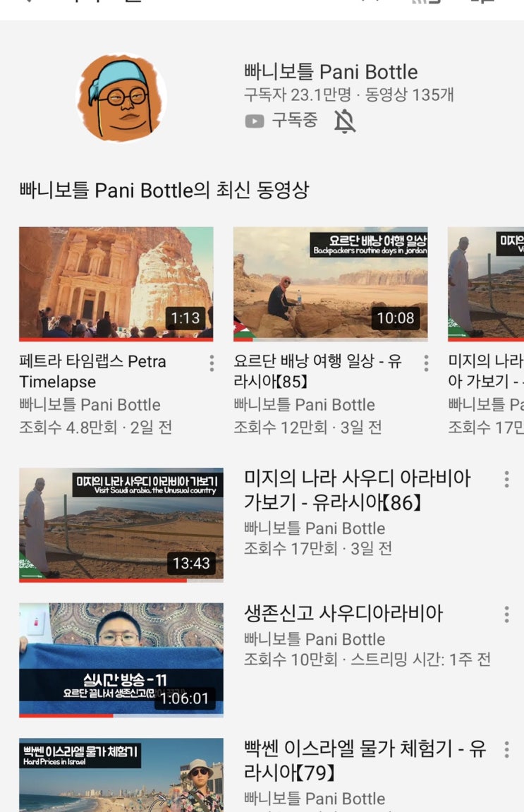Open the 빡쎈 이스라엘 물가 체험기 thumbnail
The width and height of the screenshot is (524, 812).
pyautogui.click(x=121, y=775)
